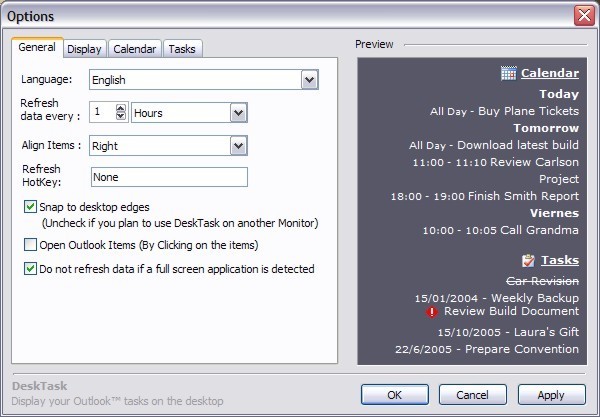Select the General tab
Image resolution: width=600 pixels, height=417 pixels.
(x=37, y=47)
